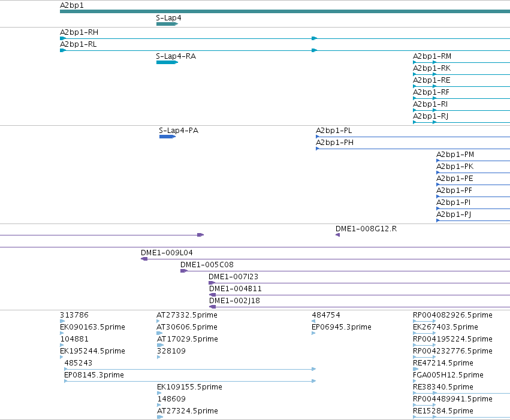510x420 pixels.
Task: Select transcript A2bp1-RE
Action: click(431, 80)
